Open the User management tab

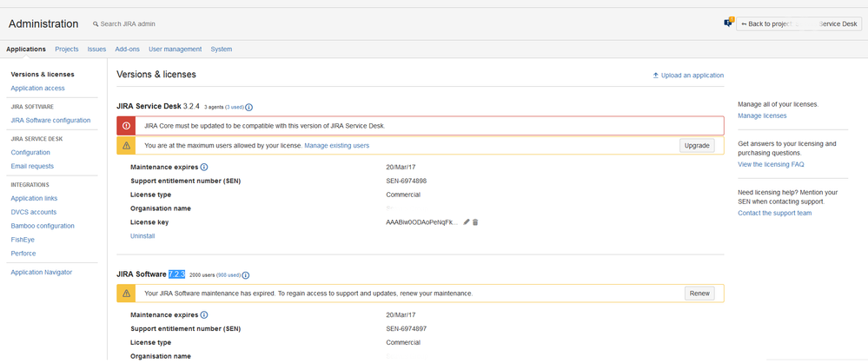point(175,49)
